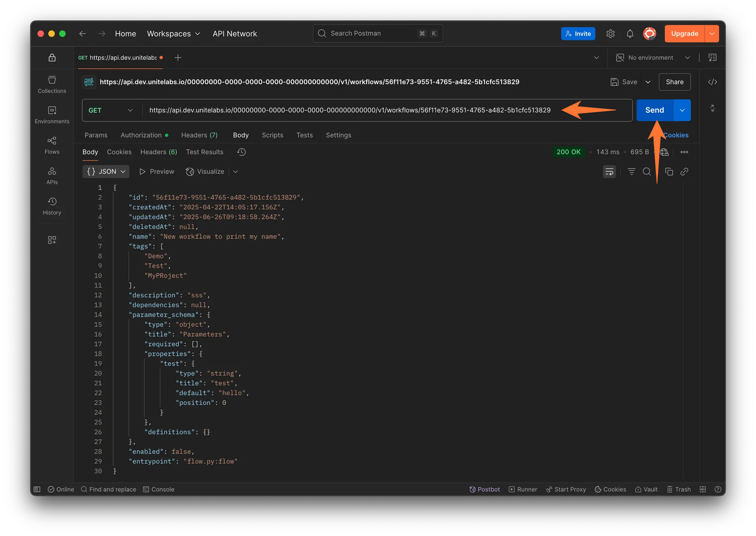Open the Environments sidebar panel

tap(52, 115)
